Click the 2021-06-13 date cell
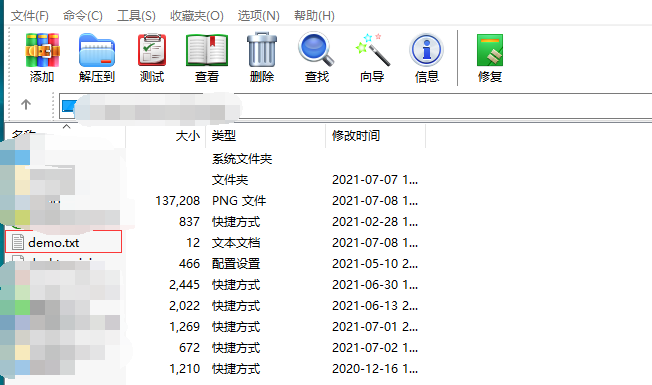Image resolution: width=652 pixels, height=385 pixels. (x=375, y=306)
